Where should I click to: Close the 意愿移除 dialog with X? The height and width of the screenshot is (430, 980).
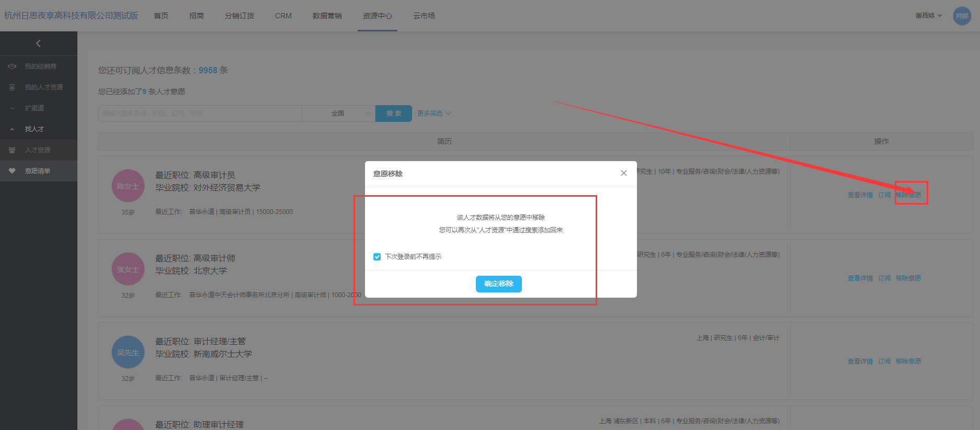(x=623, y=173)
